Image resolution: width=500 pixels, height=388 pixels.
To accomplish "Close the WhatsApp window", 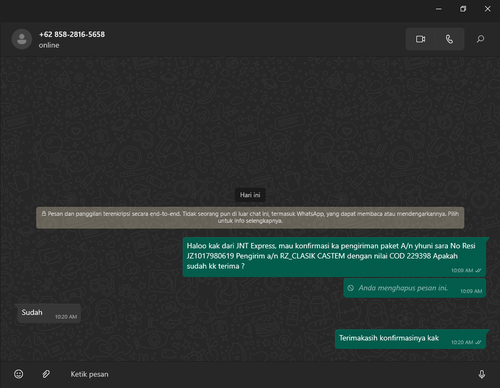I will 487,9.
